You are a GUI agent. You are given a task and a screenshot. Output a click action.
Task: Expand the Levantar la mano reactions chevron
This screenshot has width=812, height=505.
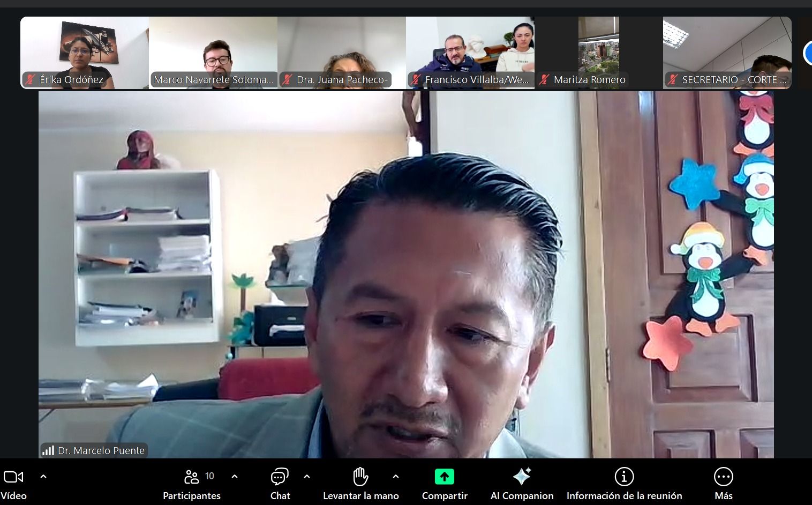point(396,476)
